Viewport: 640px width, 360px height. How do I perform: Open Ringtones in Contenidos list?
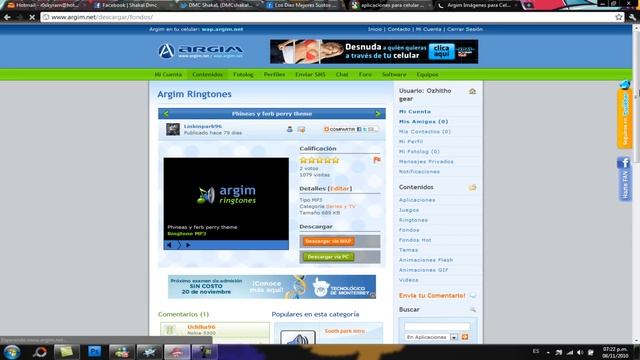(x=413, y=220)
